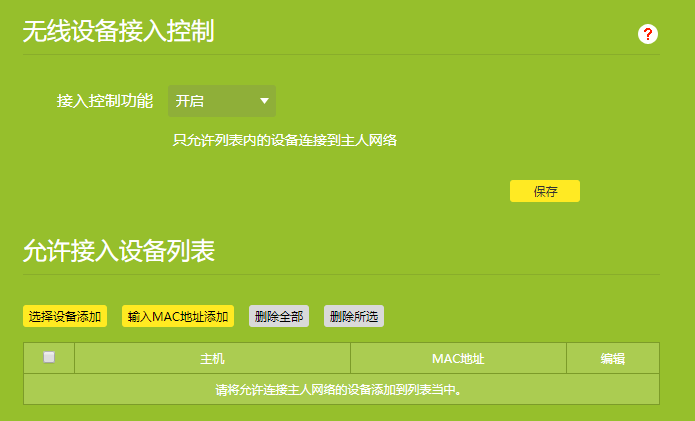The width and height of the screenshot is (695, 421).
Task: Click the 接入控制功能 label
Action: pos(105,101)
